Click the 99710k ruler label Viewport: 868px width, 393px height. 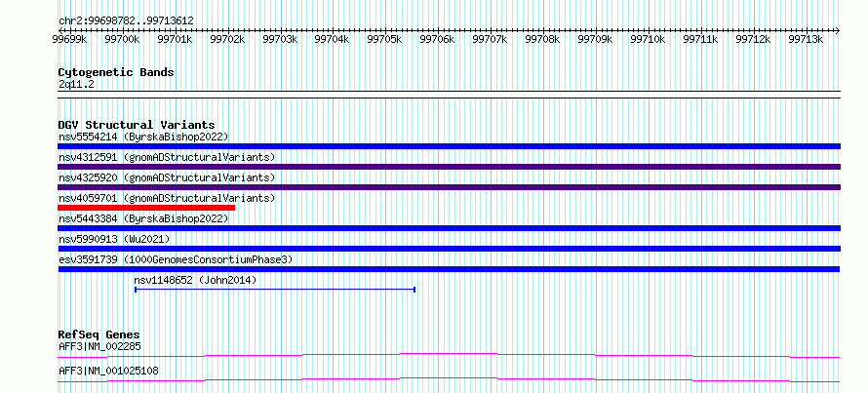[x=648, y=39]
